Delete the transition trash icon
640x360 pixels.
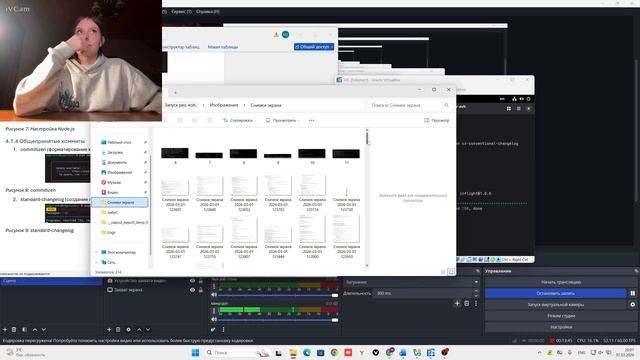click(x=467, y=303)
